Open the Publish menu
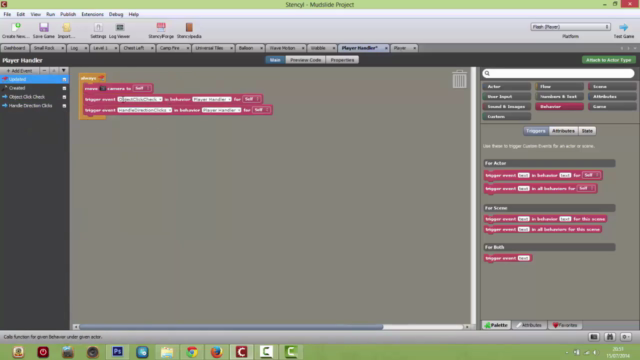This screenshot has width=640, height=360. (68, 14)
